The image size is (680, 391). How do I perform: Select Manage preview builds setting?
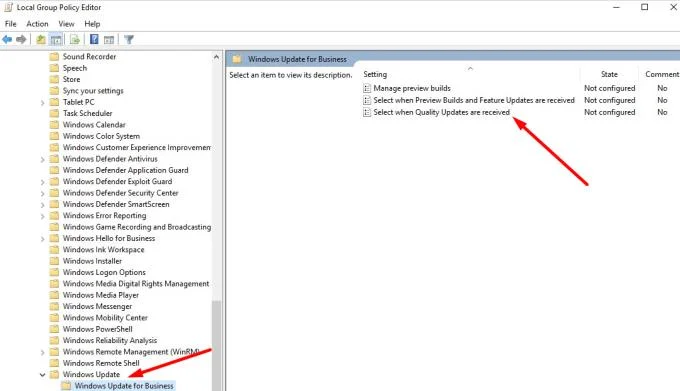(x=412, y=88)
